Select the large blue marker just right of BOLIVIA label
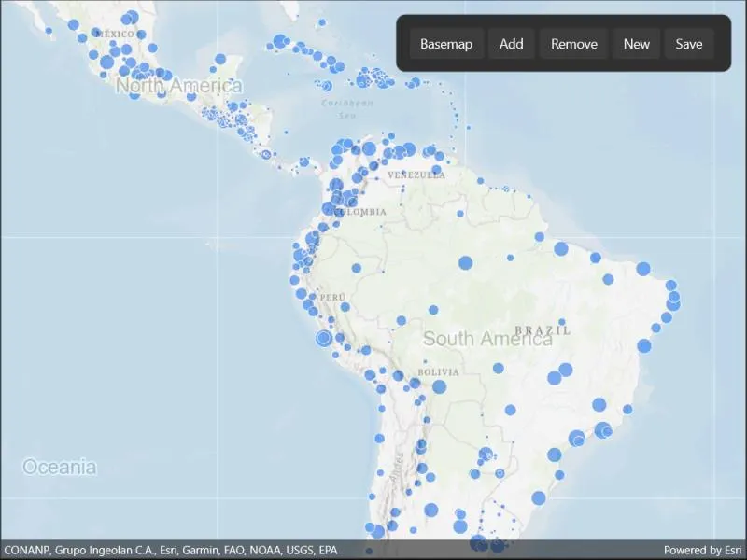The image size is (747, 560). coord(439,386)
